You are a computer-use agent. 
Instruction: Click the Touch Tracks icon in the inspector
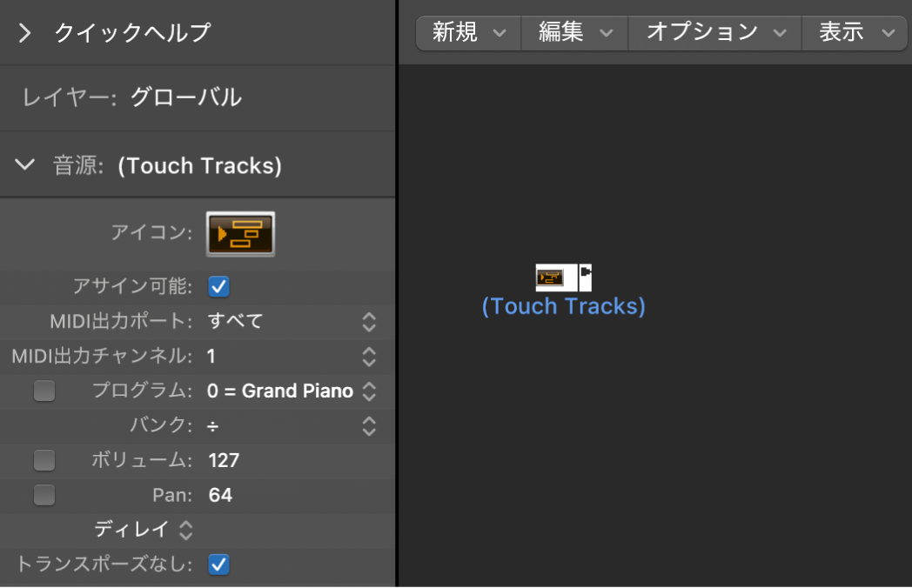tap(240, 233)
